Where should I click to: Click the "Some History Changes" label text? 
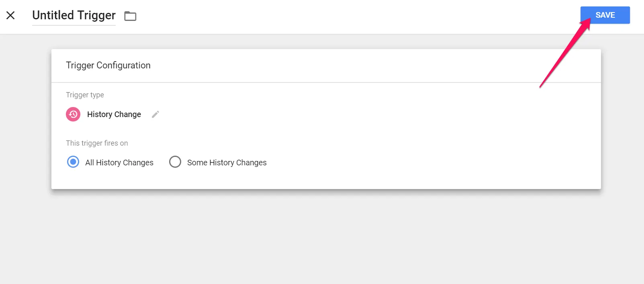(227, 163)
